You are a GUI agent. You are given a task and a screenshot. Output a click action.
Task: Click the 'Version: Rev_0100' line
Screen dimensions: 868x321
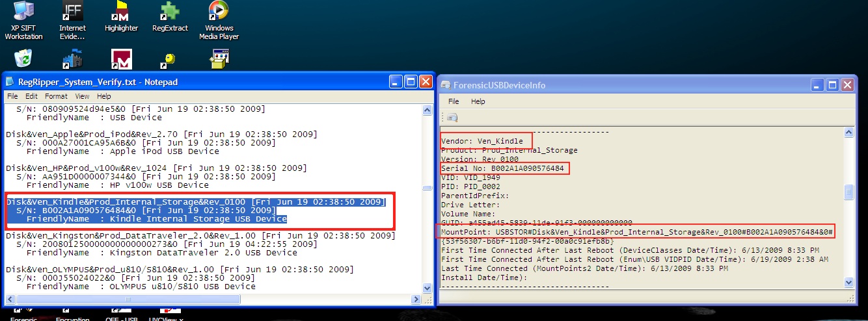click(x=479, y=159)
